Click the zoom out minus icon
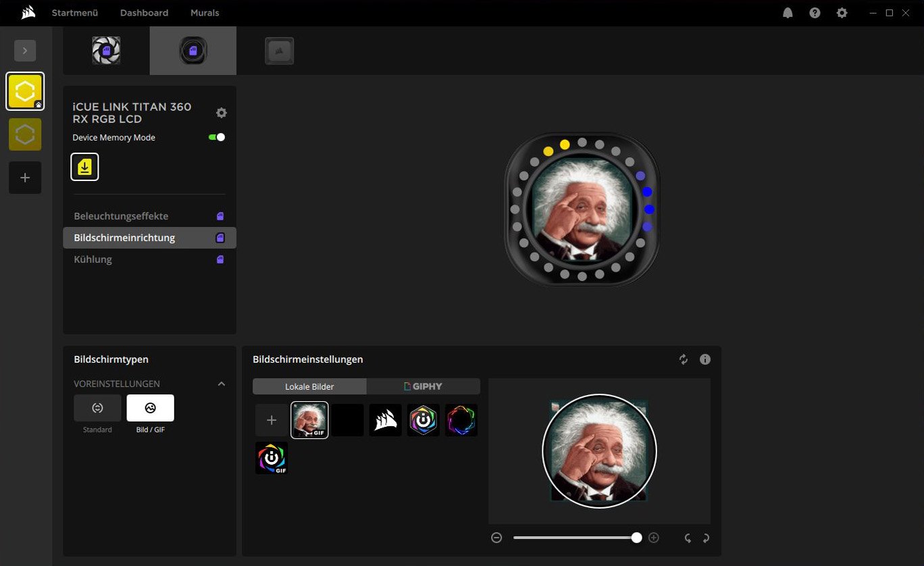The height and width of the screenshot is (566, 924). [x=496, y=538]
